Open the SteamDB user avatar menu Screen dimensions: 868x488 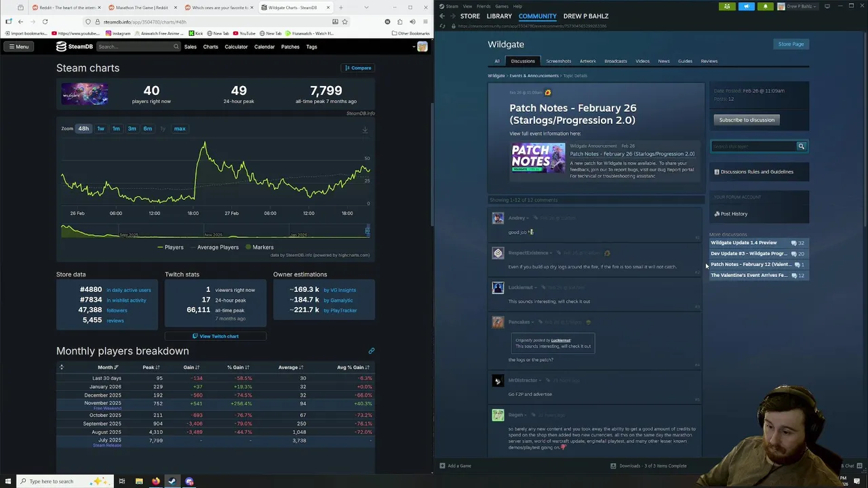click(422, 47)
